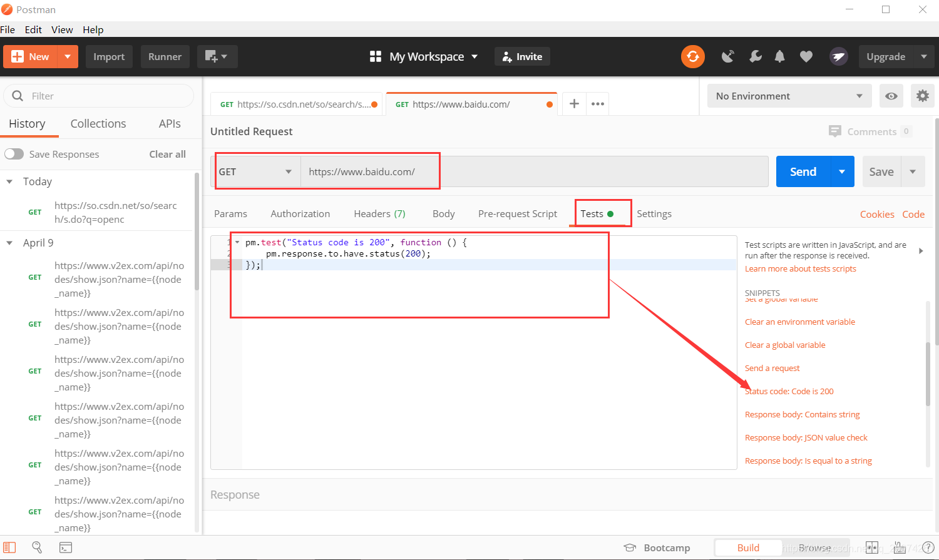Click the sync status icon
Image resolution: width=939 pixels, height=560 pixels.
[x=693, y=56]
